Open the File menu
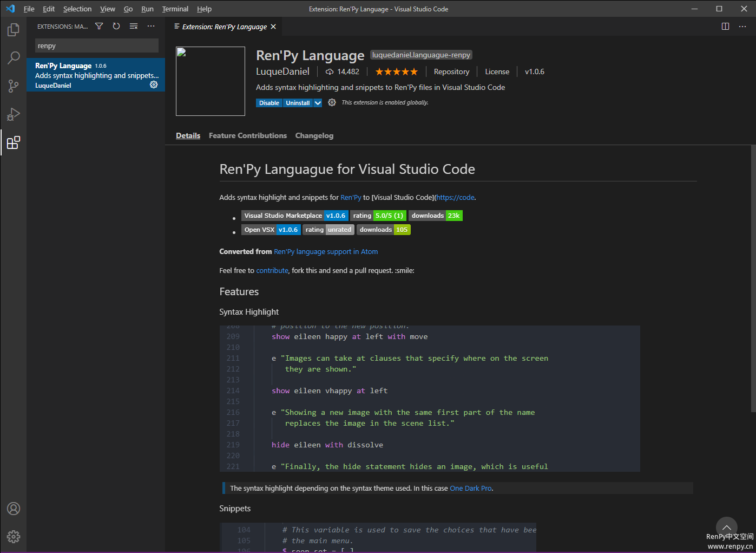Image resolution: width=756 pixels, height=553 pixels. 29,9
